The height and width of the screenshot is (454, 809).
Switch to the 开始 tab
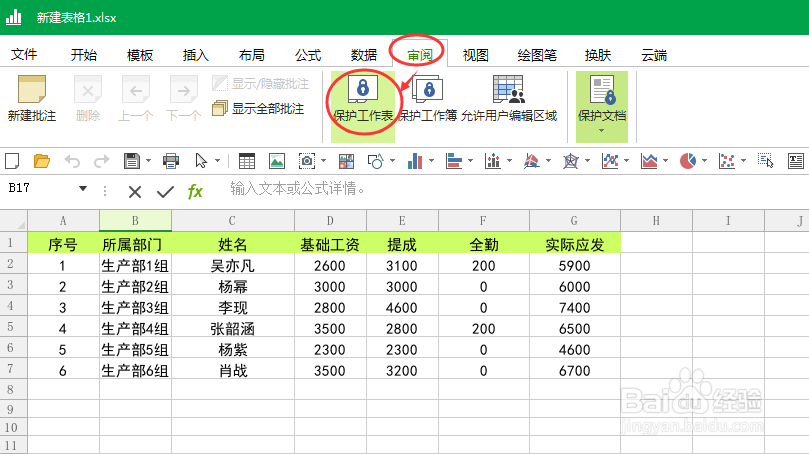pyautogui.click(x=84, y=55)
